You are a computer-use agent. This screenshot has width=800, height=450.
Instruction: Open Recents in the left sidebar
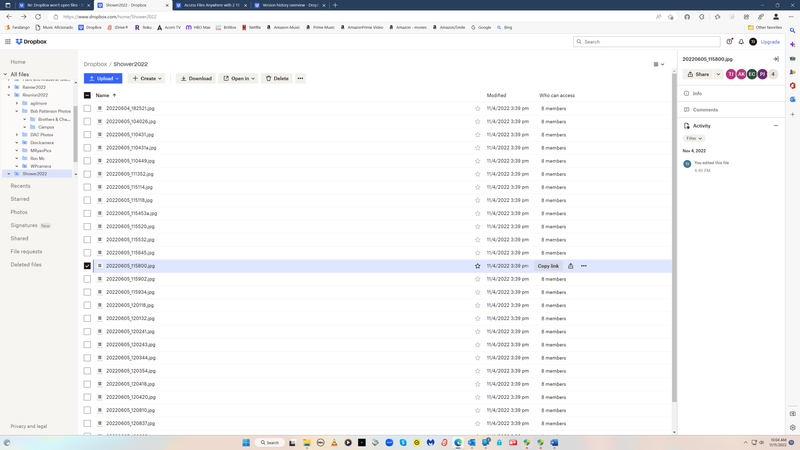tap(20, 186)
